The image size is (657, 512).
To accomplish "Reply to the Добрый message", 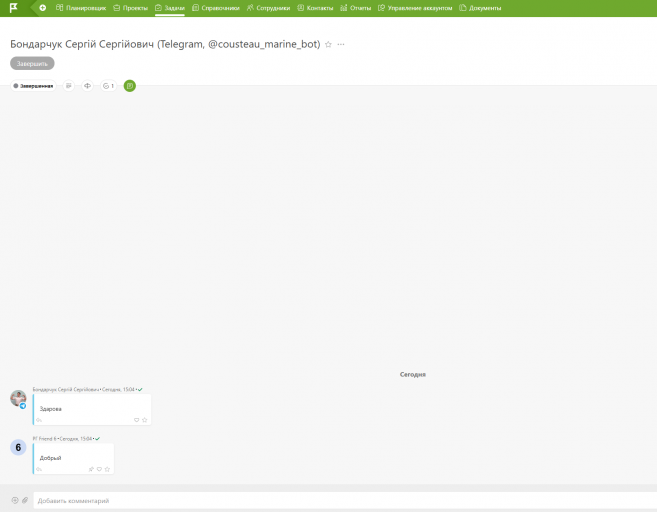I will 39,469.
